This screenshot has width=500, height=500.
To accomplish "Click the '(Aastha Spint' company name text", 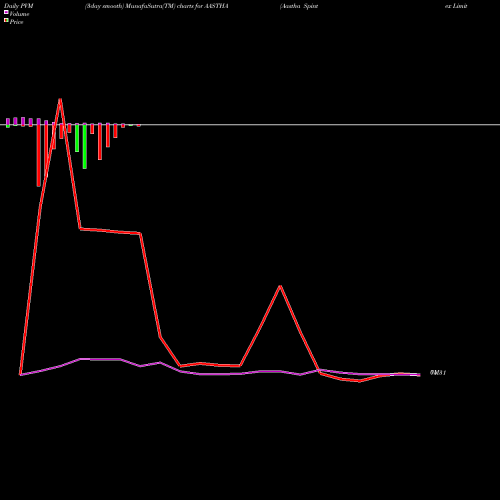I will 299,6.
